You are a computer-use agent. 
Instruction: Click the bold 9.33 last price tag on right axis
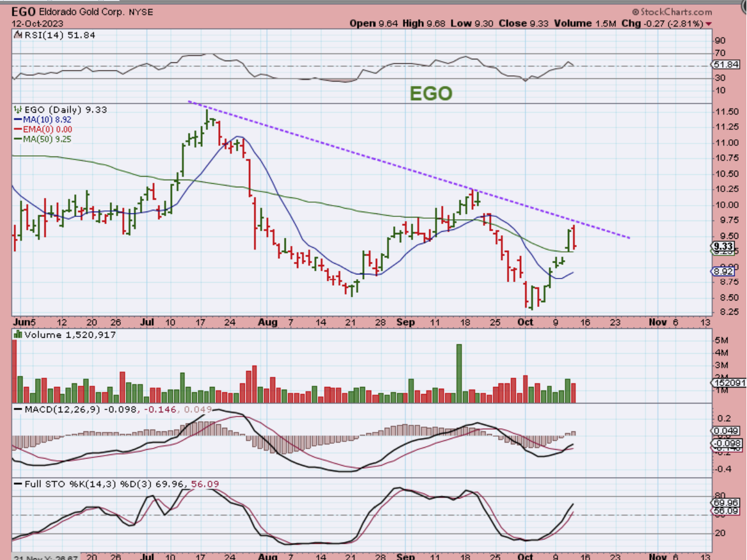tap(724, 246)
